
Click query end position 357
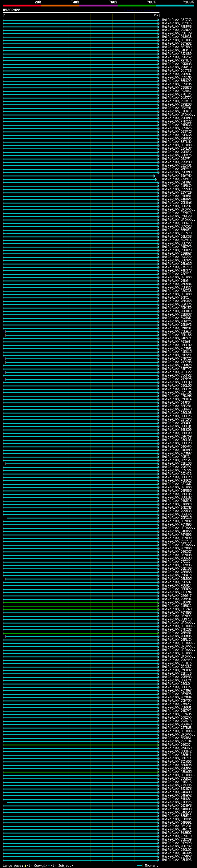point(155,15)
